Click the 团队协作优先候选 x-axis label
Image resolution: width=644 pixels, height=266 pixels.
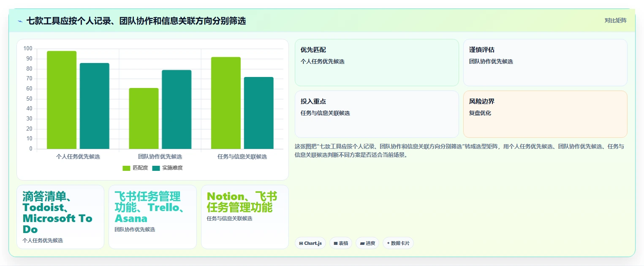[x=160, y=156]
